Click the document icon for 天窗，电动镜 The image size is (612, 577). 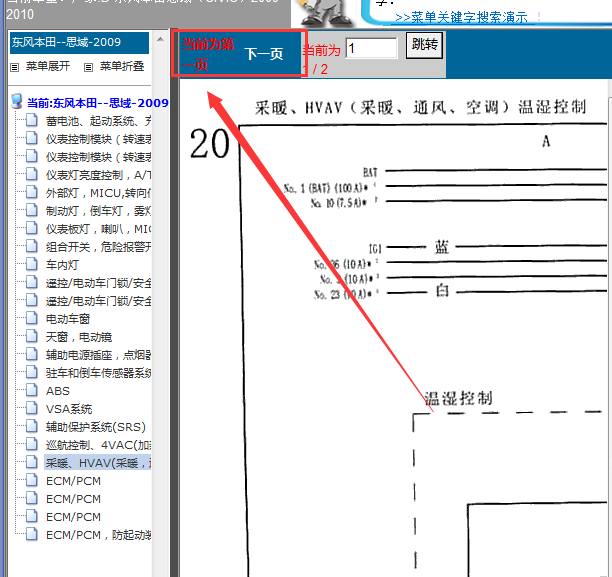coord(32,336)
